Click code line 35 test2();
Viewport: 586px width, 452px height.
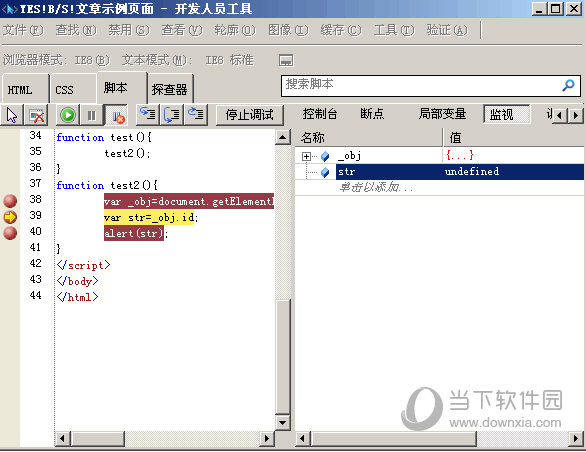point(127,153)
